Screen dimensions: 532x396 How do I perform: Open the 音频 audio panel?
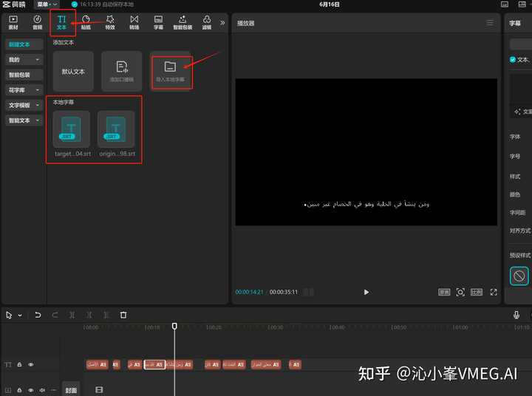(x=37, y=21)
